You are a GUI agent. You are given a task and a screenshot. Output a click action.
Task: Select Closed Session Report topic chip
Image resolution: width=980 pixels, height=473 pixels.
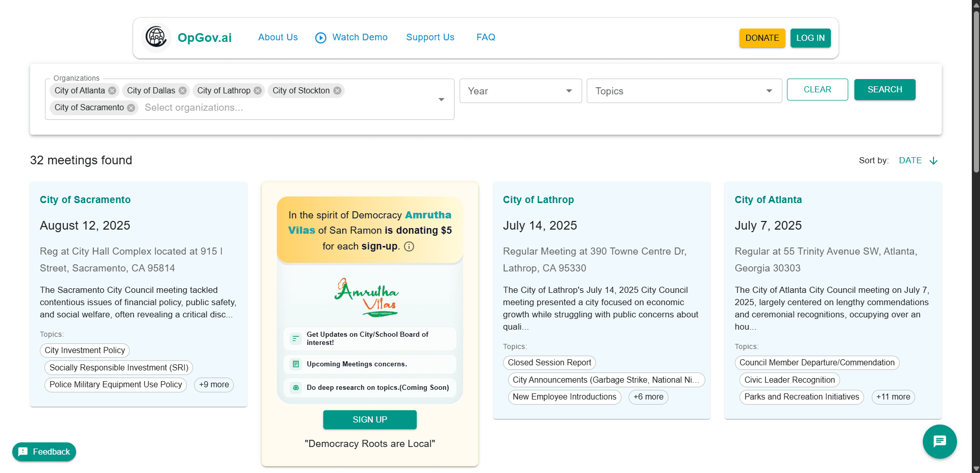549,363
